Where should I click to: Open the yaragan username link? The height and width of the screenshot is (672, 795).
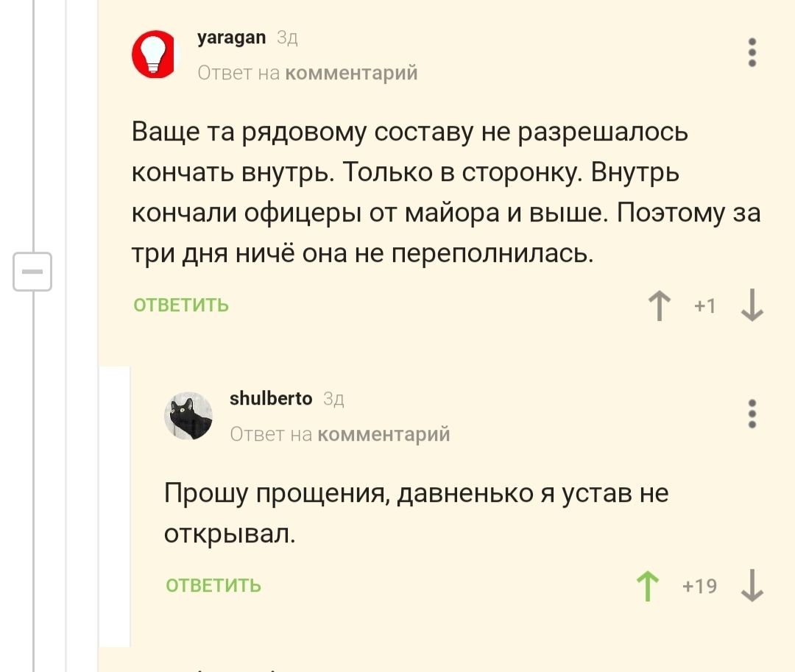click(x=231, y=38)
